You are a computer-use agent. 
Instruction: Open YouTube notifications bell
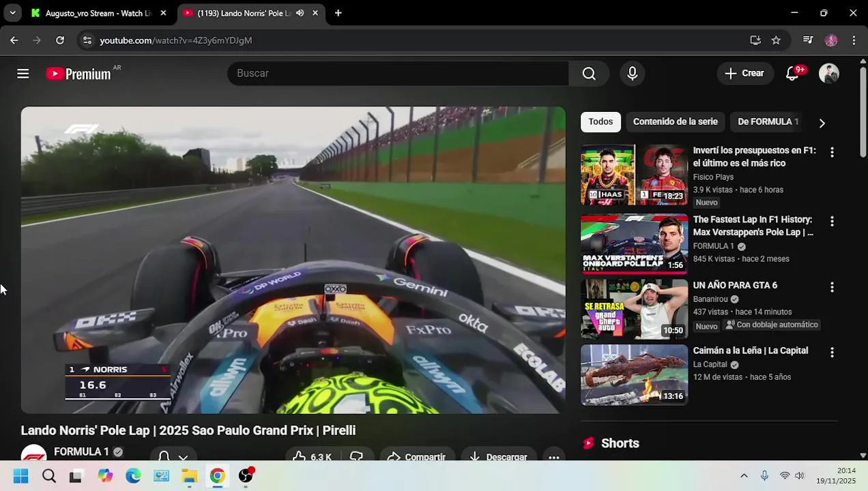pyautogui.click(x=792, y=74)
